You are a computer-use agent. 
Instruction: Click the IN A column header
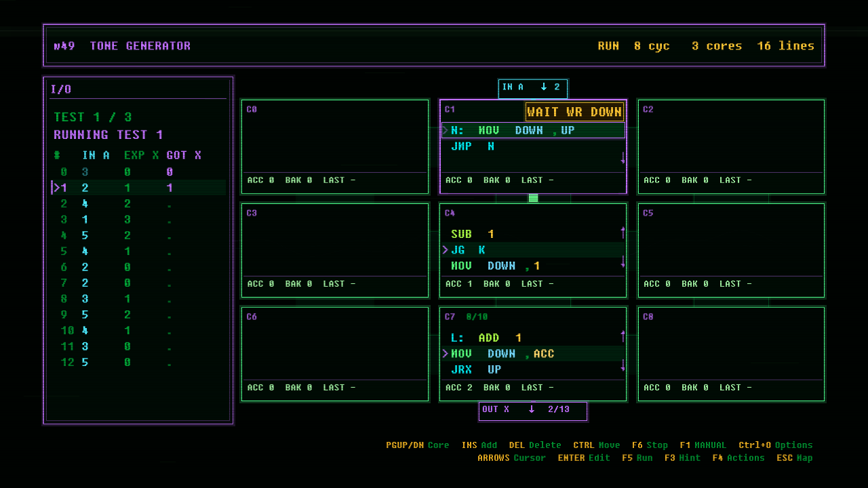[96, 155]
